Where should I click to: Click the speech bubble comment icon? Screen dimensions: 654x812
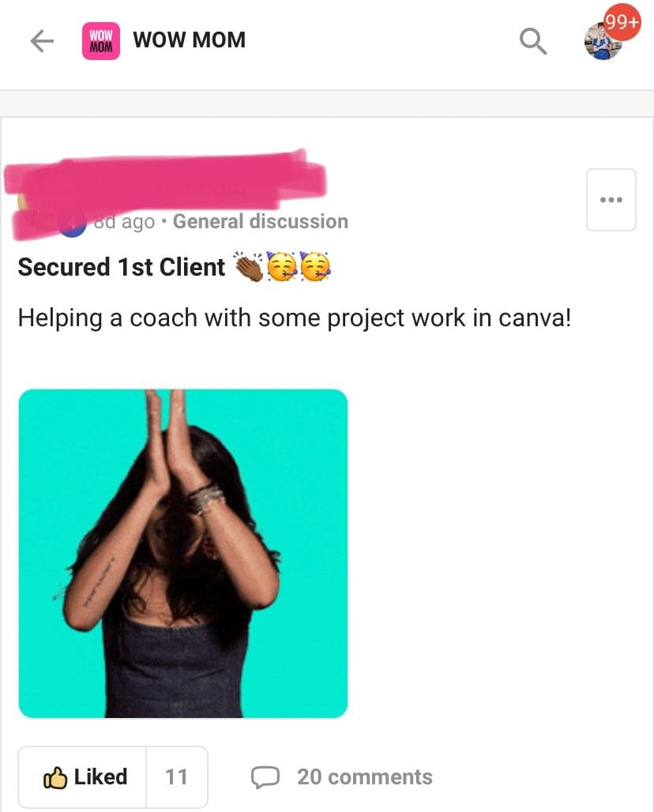pos(265,777)
